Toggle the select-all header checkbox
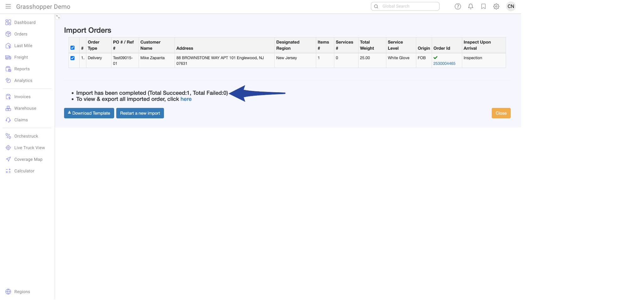Screen dimensions: 644x301 [x=73, y=48]
